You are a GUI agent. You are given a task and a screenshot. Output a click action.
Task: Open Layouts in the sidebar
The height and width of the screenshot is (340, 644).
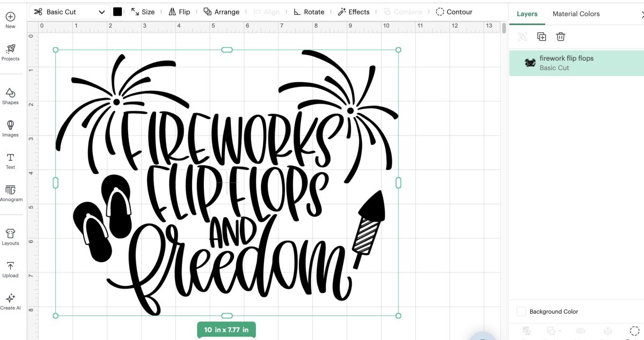pos(10,236)
